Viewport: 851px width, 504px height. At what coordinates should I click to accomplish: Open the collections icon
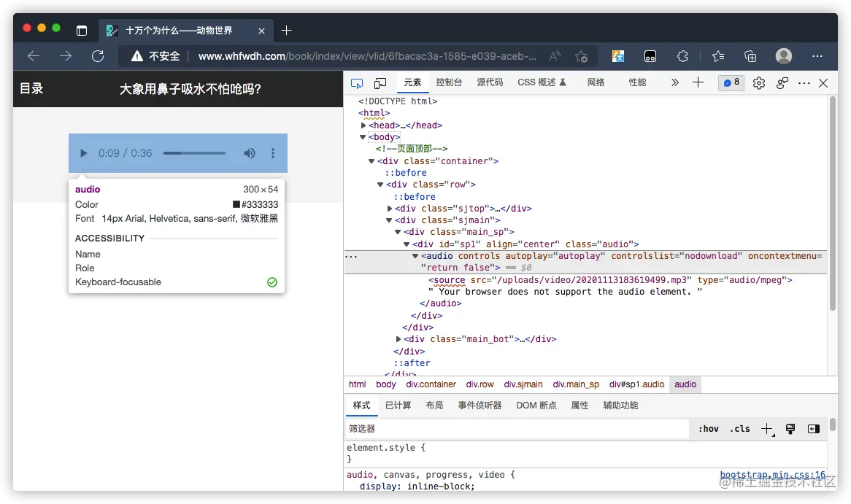(750, 56)
